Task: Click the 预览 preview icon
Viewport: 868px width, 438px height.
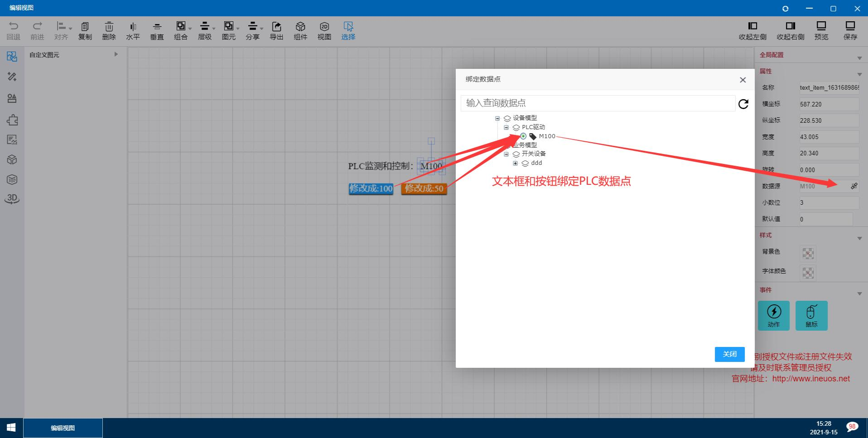Action: [x=821, y=31]
